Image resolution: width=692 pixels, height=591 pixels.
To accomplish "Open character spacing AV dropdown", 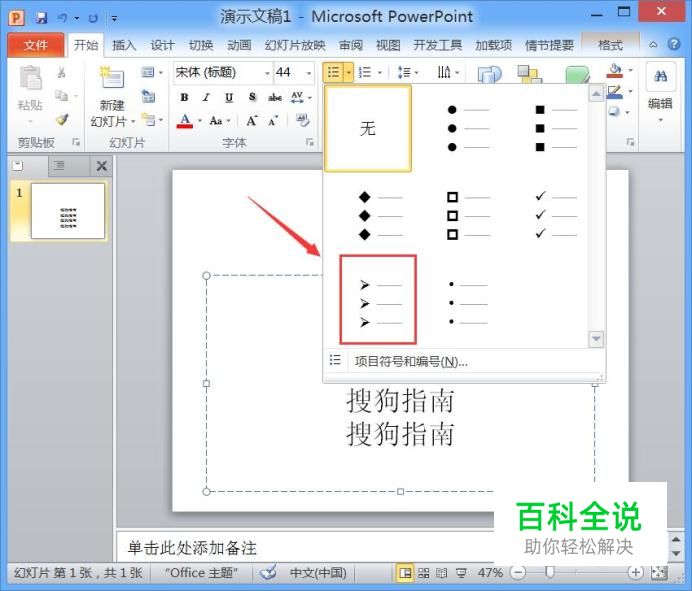I will tap(301, 98).
